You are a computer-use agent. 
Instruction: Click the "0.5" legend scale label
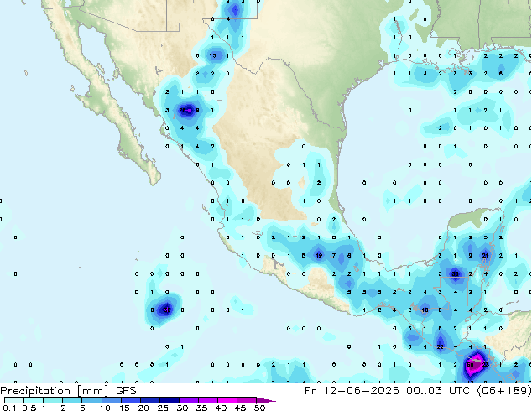29,408
